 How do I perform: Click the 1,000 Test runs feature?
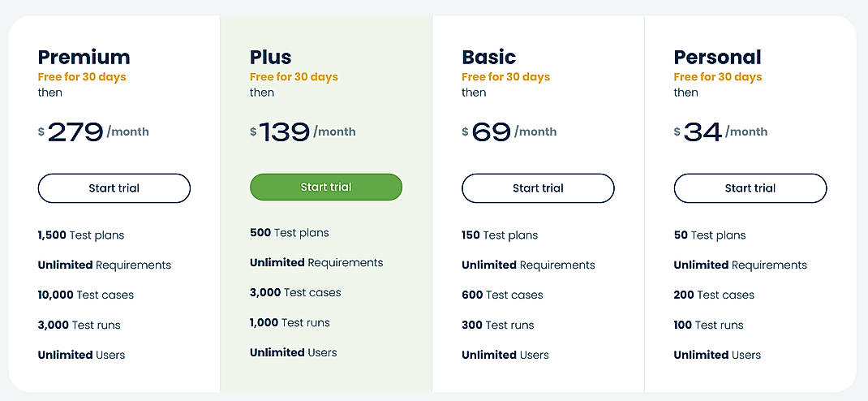coord(290,322)
